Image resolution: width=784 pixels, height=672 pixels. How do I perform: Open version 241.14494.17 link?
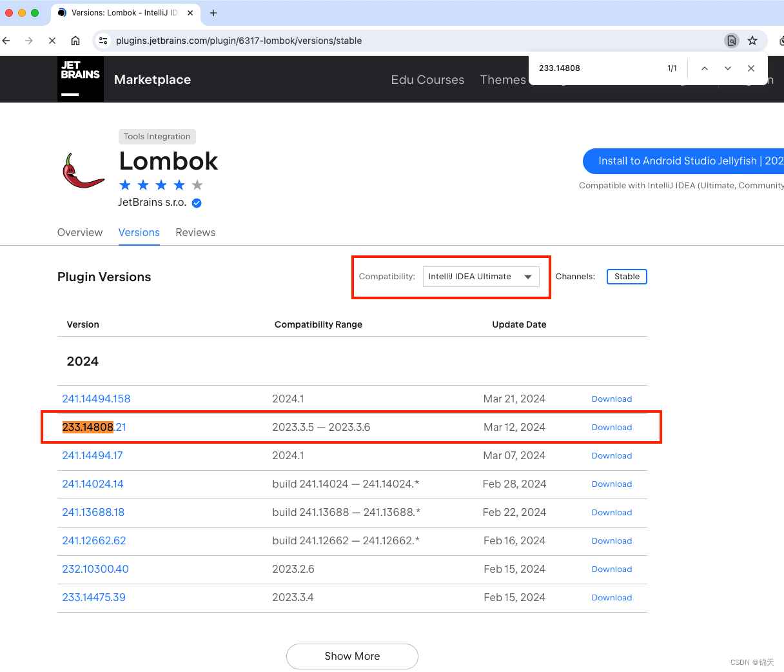point(92,455)
